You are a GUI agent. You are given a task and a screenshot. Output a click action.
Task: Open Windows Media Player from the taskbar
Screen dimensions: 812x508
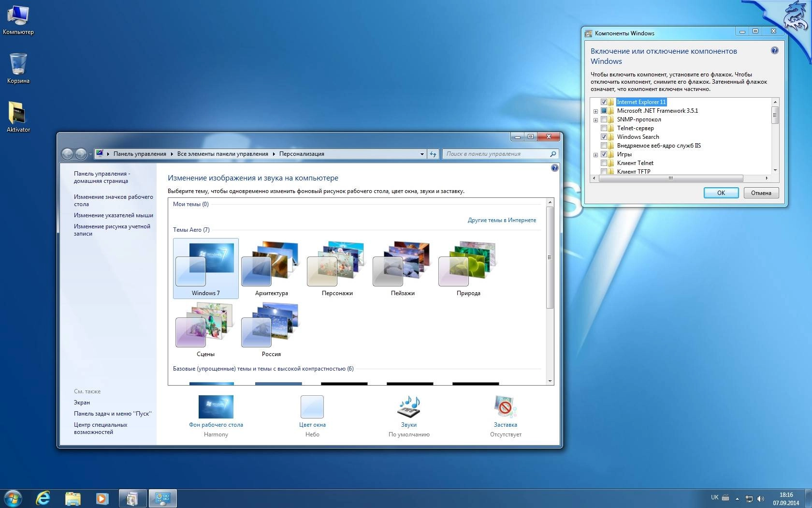(102, 498)
